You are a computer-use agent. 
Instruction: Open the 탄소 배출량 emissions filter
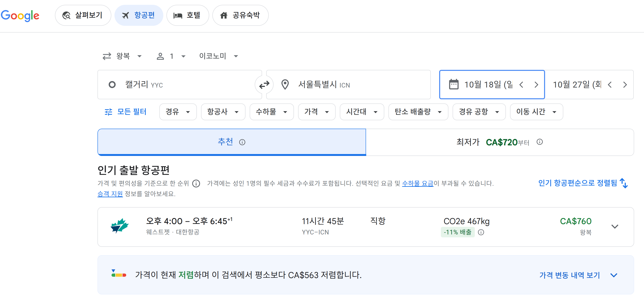pos(418,112)
